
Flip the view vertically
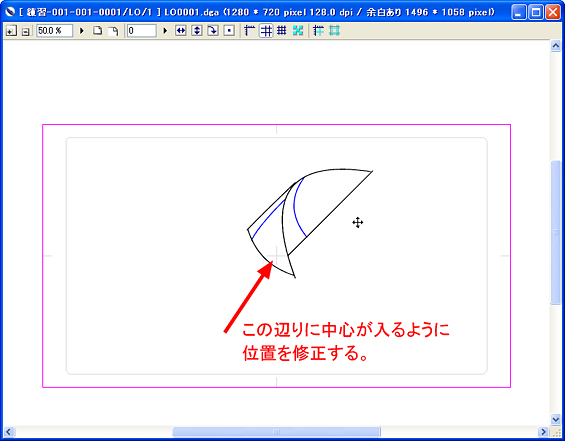[x=197, y=31]
